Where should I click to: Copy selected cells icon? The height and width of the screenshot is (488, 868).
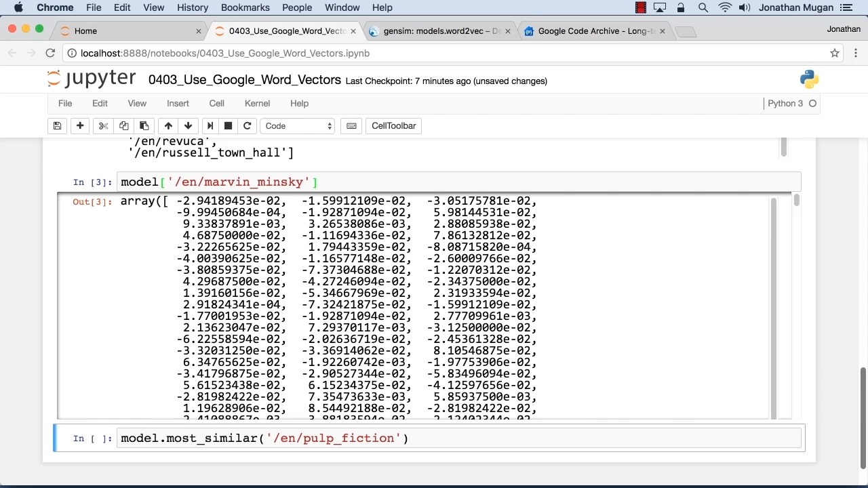(123, 125)
